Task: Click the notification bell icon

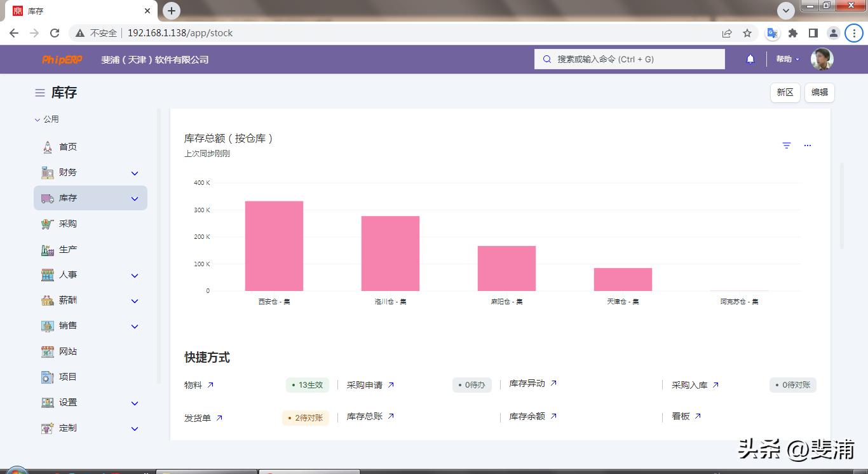Action: [x=750, y=58]
